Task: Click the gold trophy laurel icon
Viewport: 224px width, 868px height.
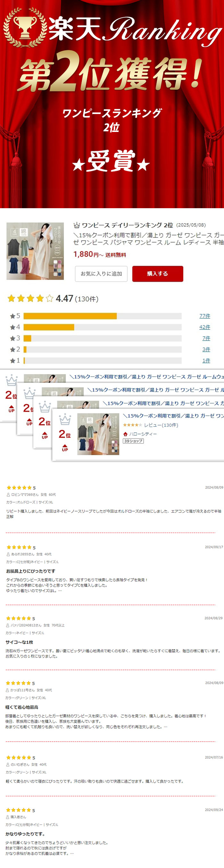Action: [x=25, y=27]
